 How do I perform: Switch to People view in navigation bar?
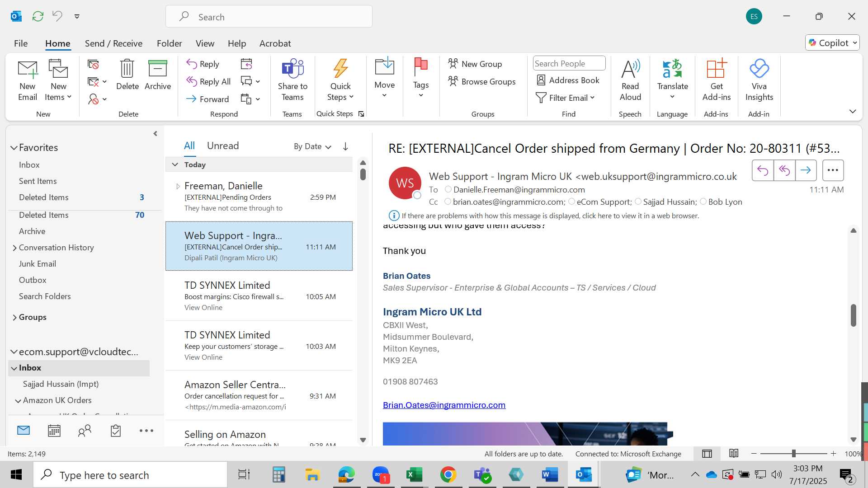click(85, 431)
